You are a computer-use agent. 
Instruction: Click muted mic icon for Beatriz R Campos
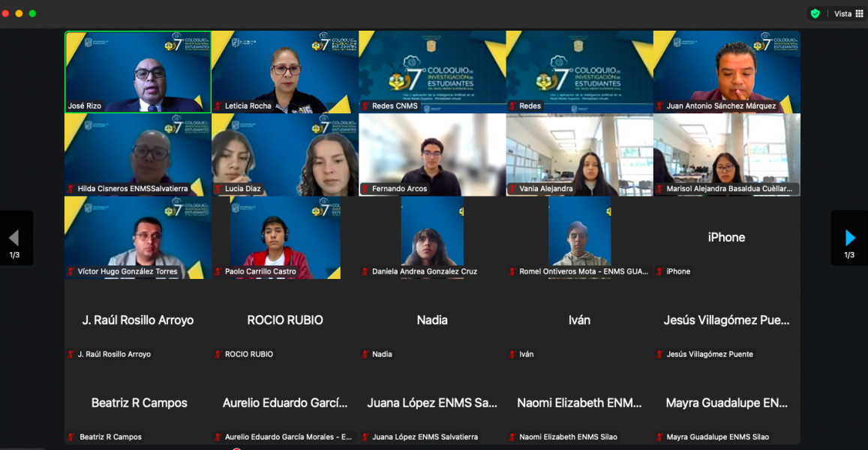pos(71,437)
